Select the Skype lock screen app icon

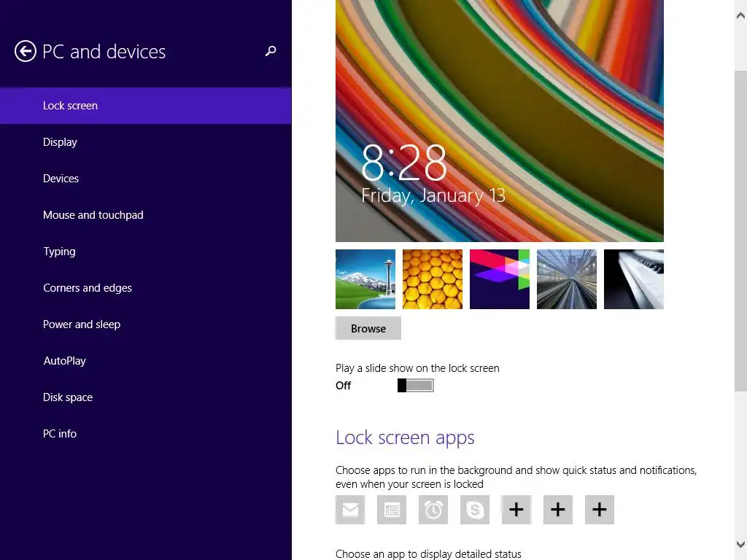pyautogui.click(x=475, y=510)
